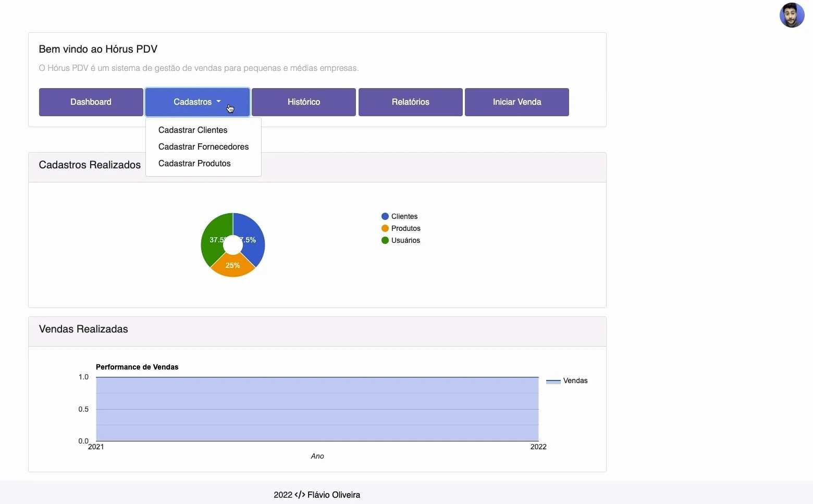This screenshot has height=504, width=813.
Task: Click the Usuários legend label
Action: (x=405, y=240)
